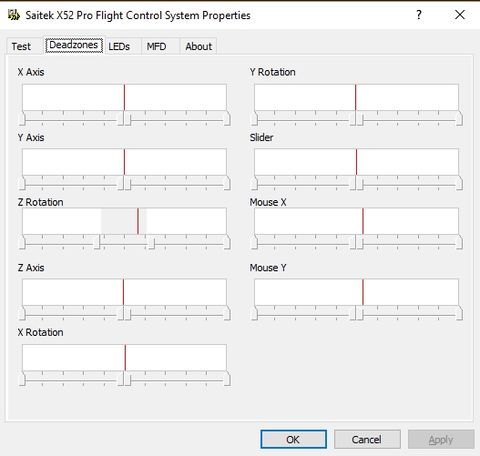Click the X Axis leftmost slider handle
This screenshot has width=480, height=456.
pos(22,118)
